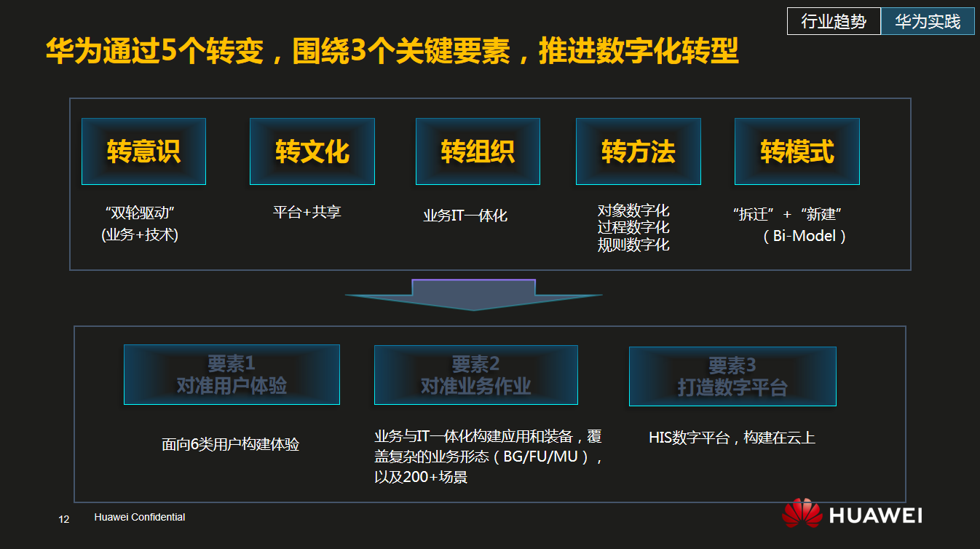Click the "双轮驱动" (业务+技术) text
The width and height of the screenshot is (980, 549).
point(140,224)
